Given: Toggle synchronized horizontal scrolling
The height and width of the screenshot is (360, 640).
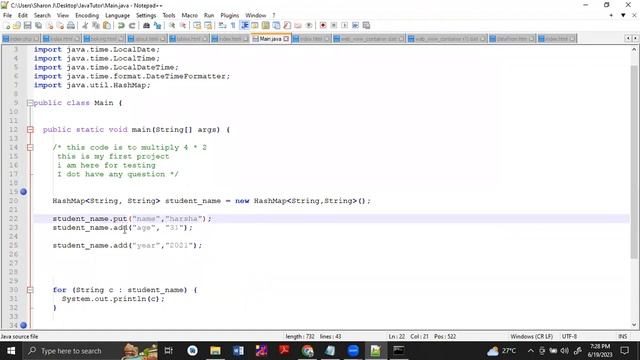Looking at the screenshot, I should (208, 26).
